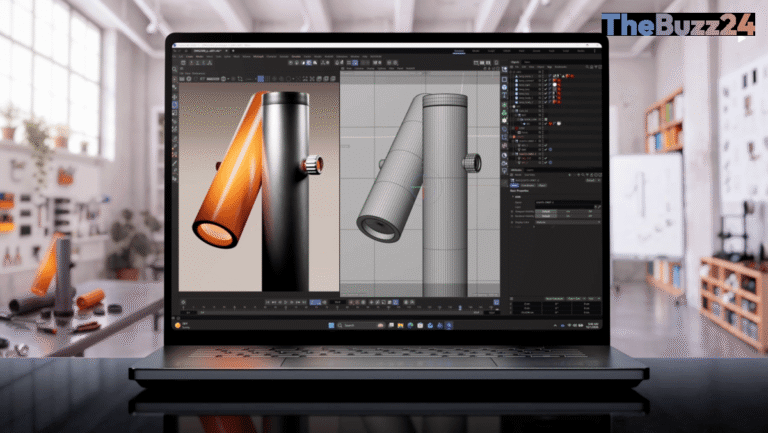Open the taskbar clock and date
The width and height of the screenshot is (768, 433).
593,325
